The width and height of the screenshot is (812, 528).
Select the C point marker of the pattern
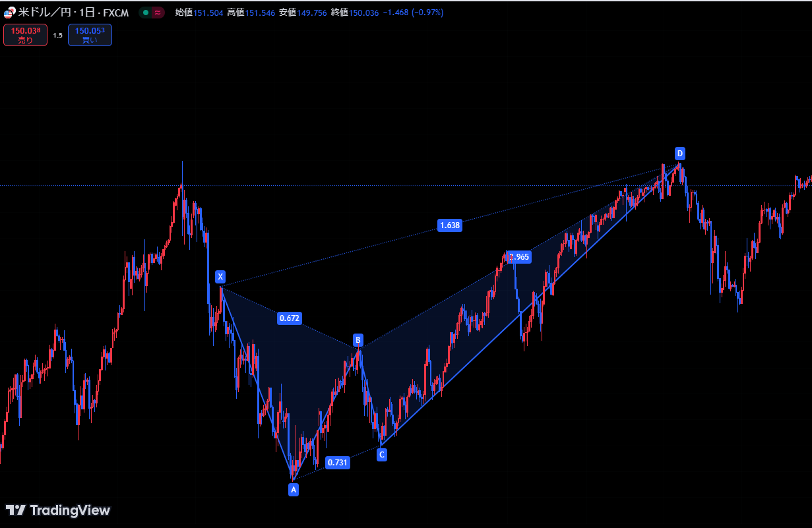(381, 454)
